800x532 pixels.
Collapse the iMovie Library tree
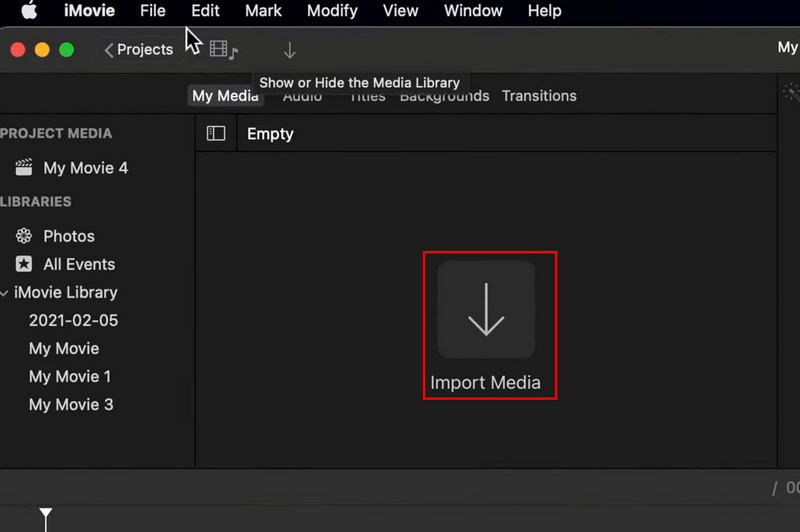coord(5,293)
